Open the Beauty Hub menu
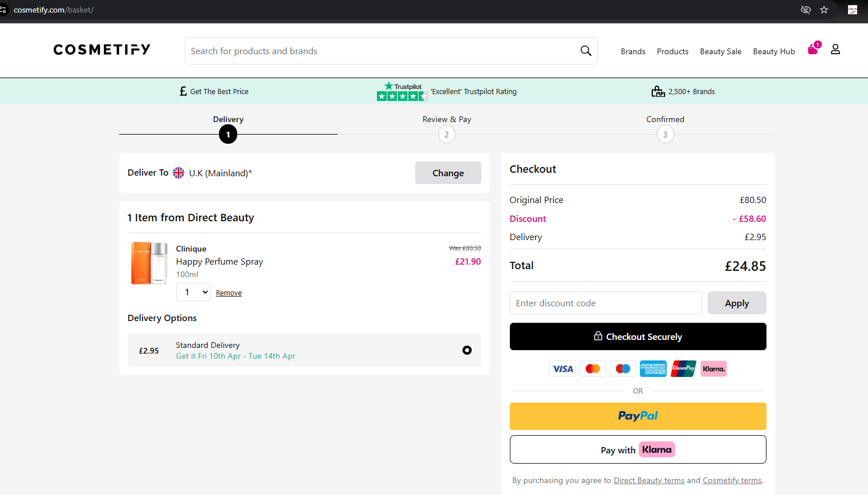868x495 pixels. [774, 51]
